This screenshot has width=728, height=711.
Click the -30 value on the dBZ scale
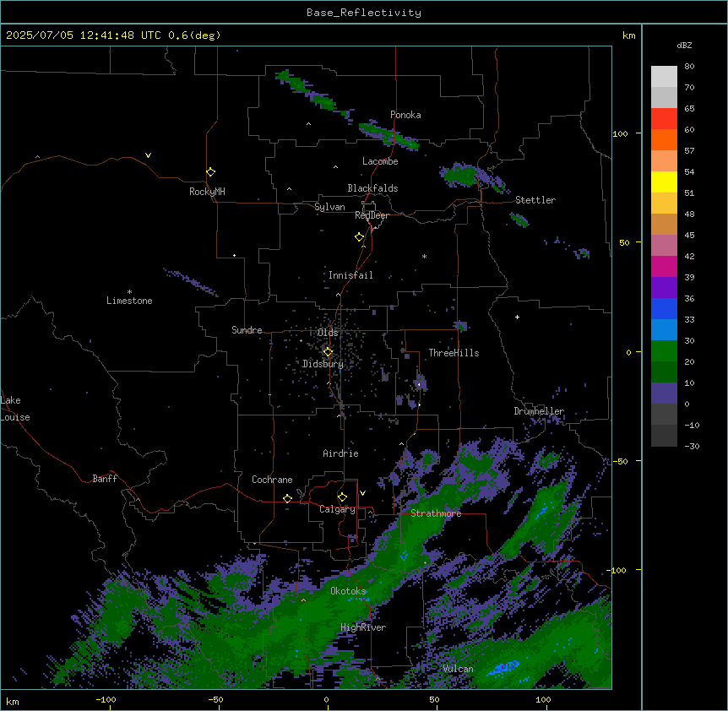692,446
